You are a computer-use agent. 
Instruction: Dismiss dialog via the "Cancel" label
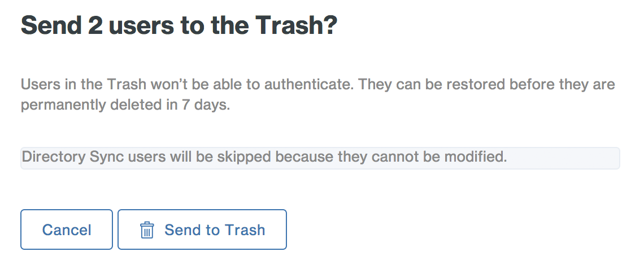pyautogui.click(x=67, y=230)
